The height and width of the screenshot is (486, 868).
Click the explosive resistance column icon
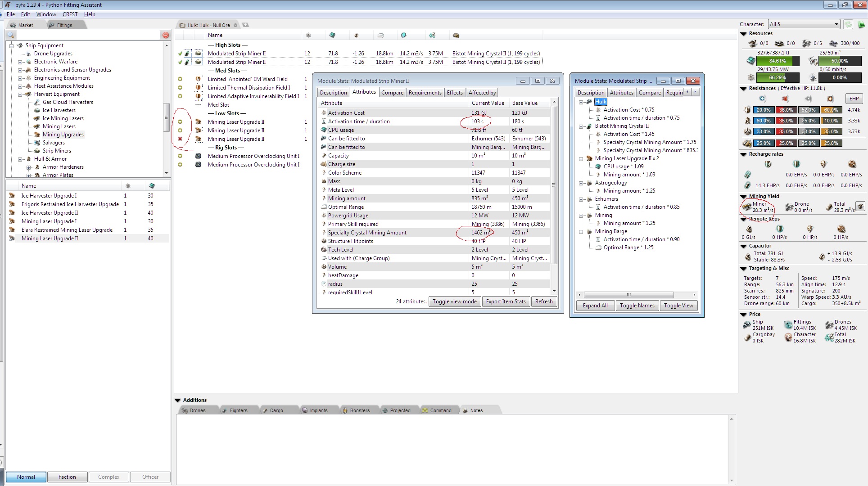[830, 99]
